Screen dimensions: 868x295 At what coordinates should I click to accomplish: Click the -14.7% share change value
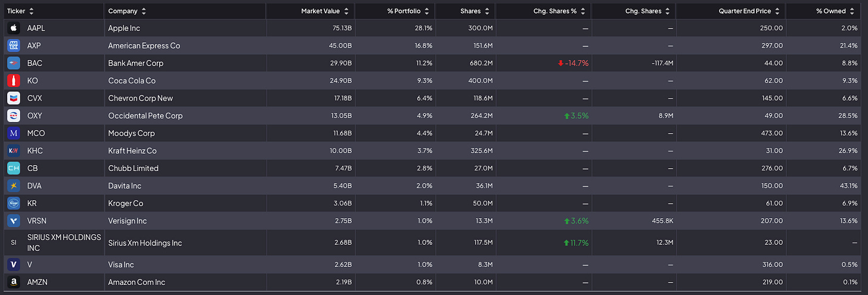578,63
